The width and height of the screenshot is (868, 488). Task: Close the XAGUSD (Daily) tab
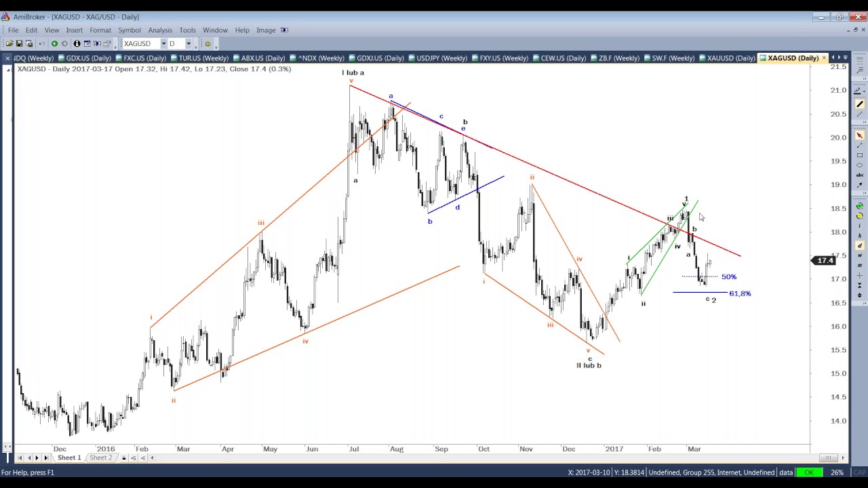pyautogui.click(x=824, y=58)
